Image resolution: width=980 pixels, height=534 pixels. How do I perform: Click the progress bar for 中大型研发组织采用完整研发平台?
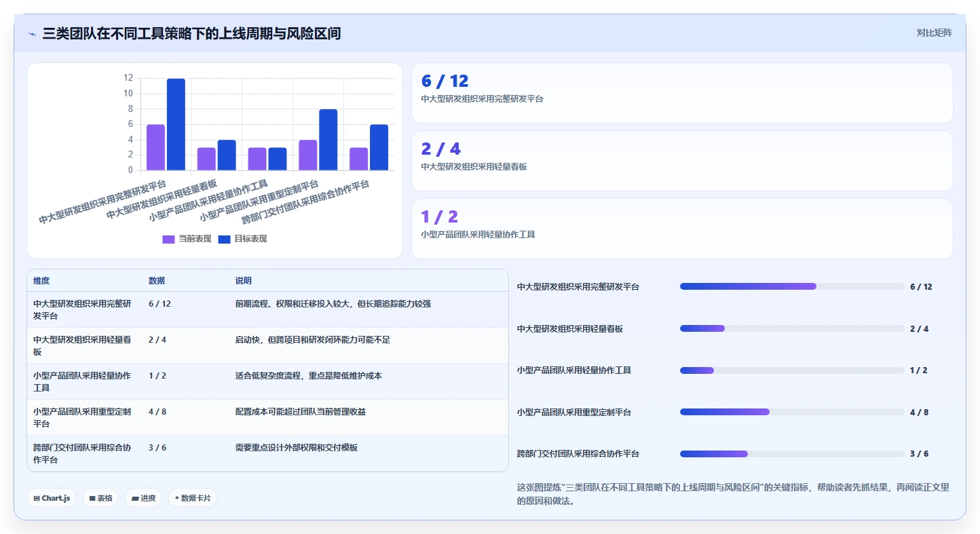tap(792, 286)
